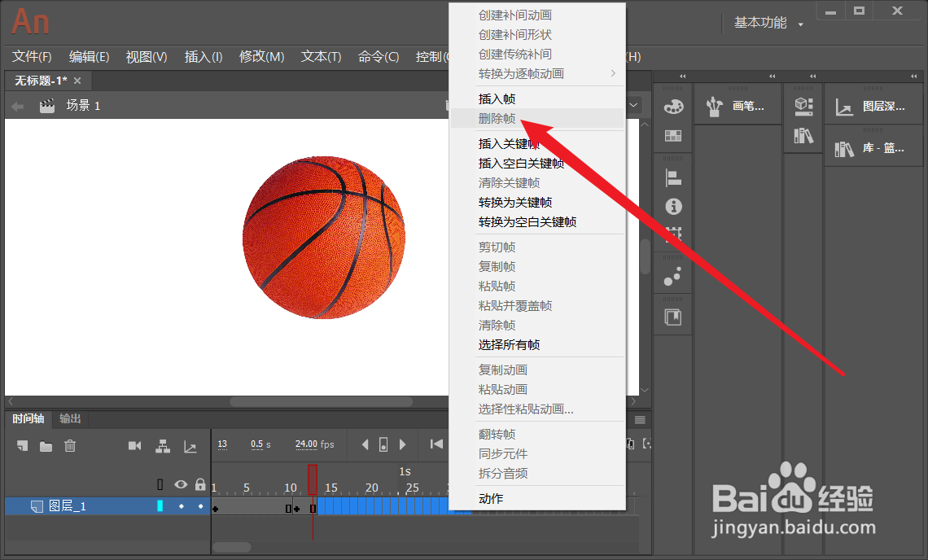Choose 转换为关键帧 from context menu
Screen dimensions: 928x560
pos(536,203)
